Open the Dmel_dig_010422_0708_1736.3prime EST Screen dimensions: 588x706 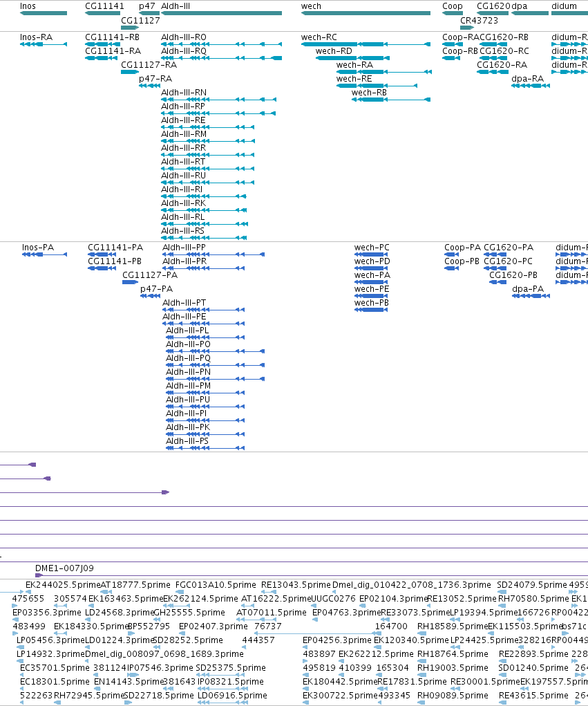(x=334, y=592)
